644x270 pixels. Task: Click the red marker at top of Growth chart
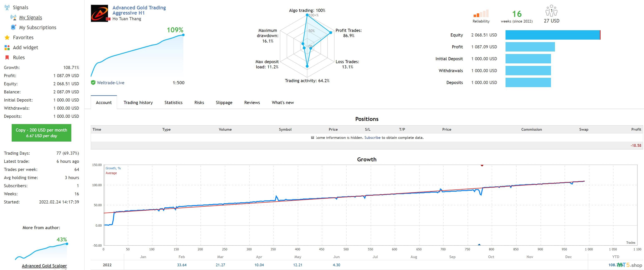pyautogui.click(x=482, y=166)
